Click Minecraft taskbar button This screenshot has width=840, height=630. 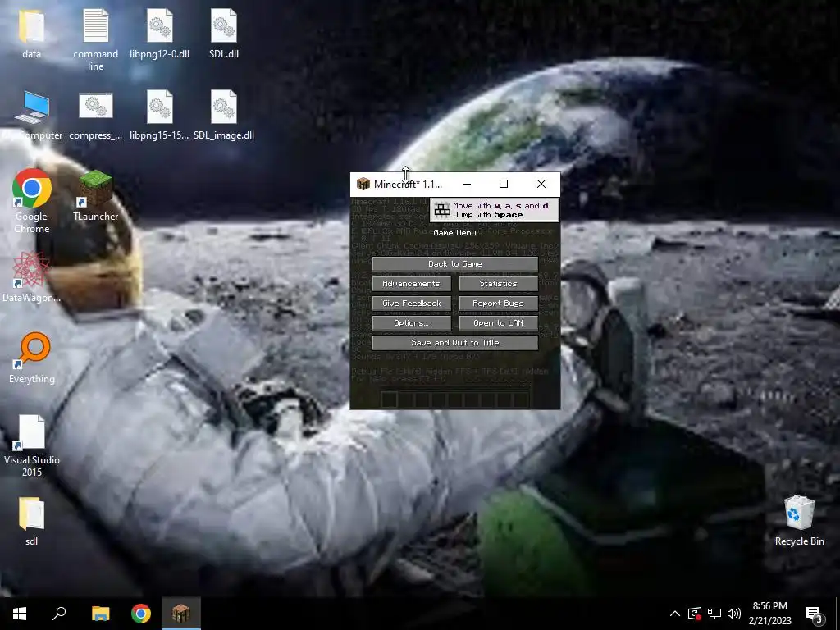click(181, 614)
